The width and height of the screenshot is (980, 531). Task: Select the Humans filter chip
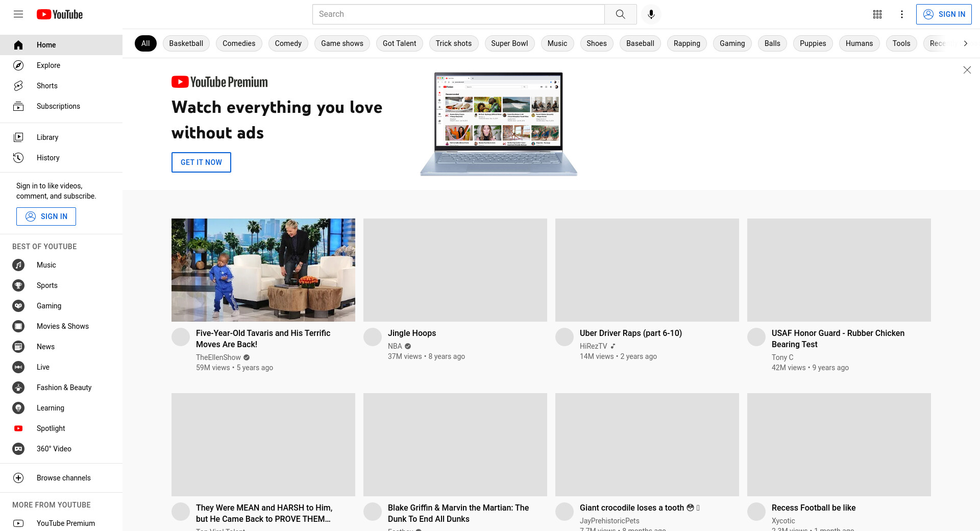coord(860,43)
